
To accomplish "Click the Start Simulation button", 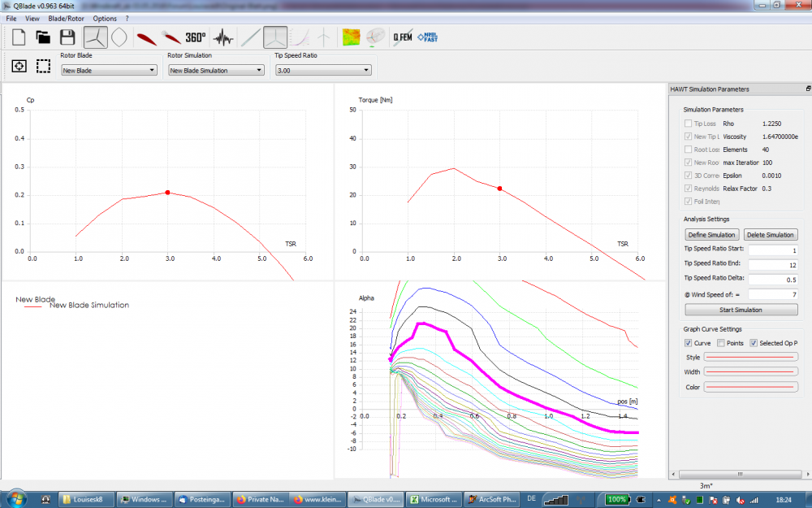I will click(740, 310).
